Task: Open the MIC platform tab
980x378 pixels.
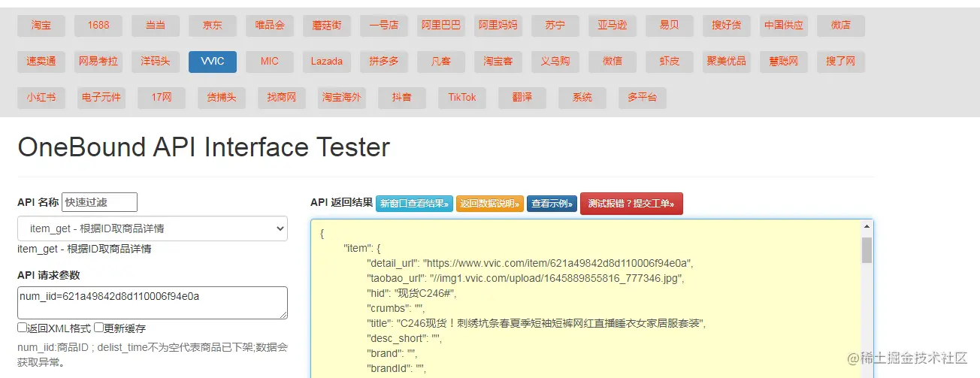Action: (270, 62)
